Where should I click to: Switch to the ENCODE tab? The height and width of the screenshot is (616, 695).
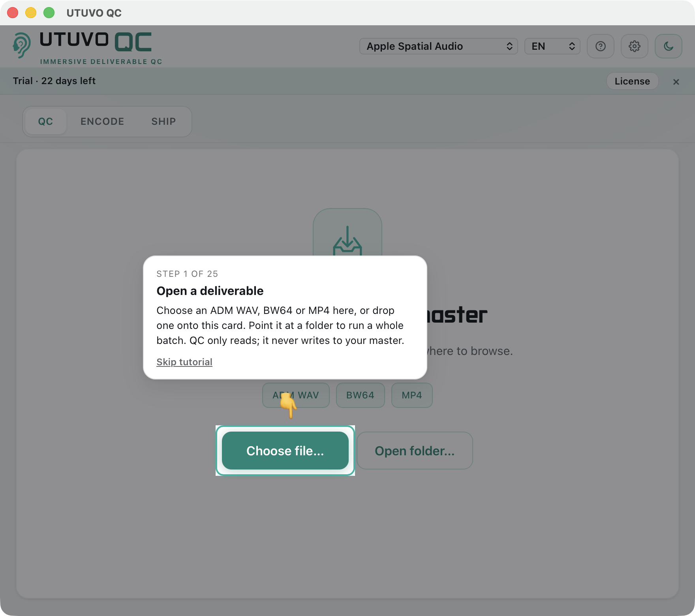102,122
